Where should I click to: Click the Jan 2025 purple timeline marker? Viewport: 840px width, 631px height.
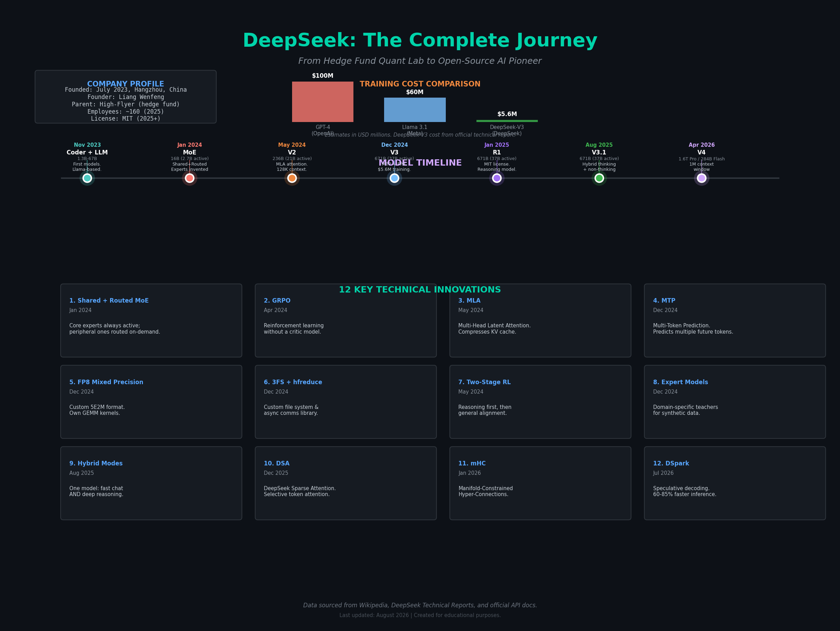click(497, 178)
